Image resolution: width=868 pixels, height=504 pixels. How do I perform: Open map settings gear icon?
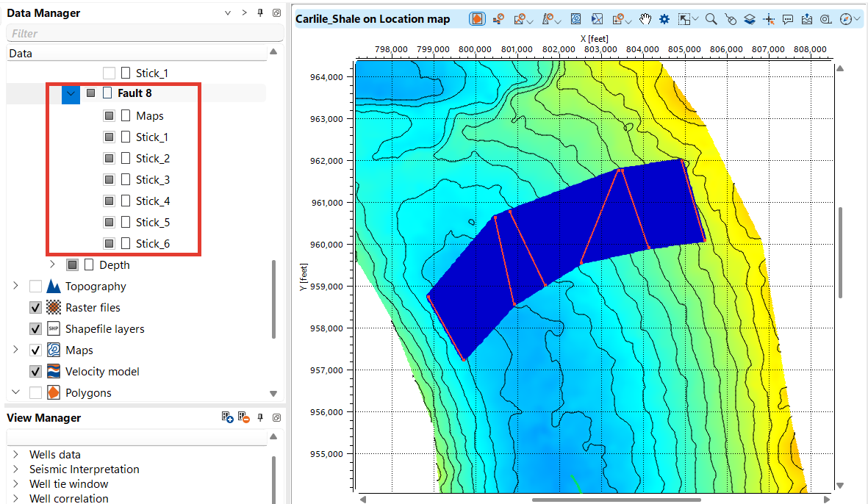(664, 19)
